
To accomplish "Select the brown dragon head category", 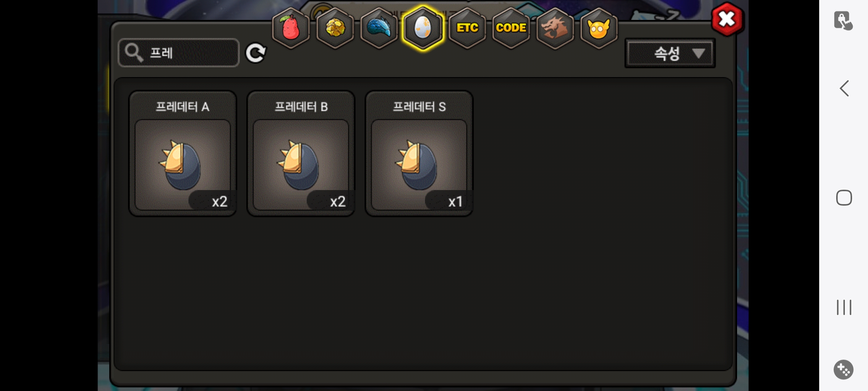I will click(555, 28).
